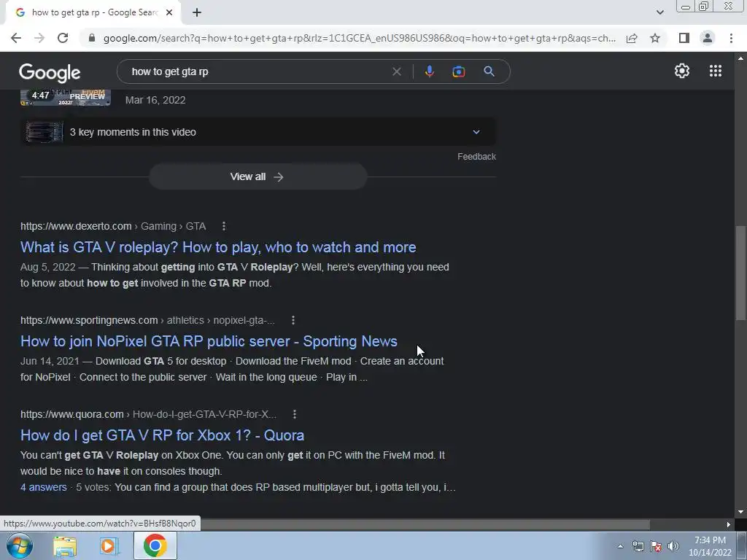Click the 'View all' videos button
The width and height of the screenshot is (747, 560).
(258, 176)
